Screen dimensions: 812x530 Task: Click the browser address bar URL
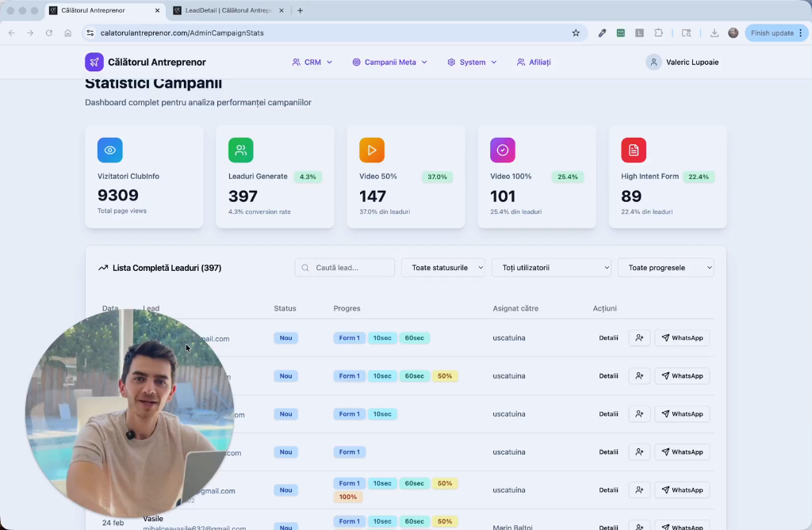click(x=182, y=33)
